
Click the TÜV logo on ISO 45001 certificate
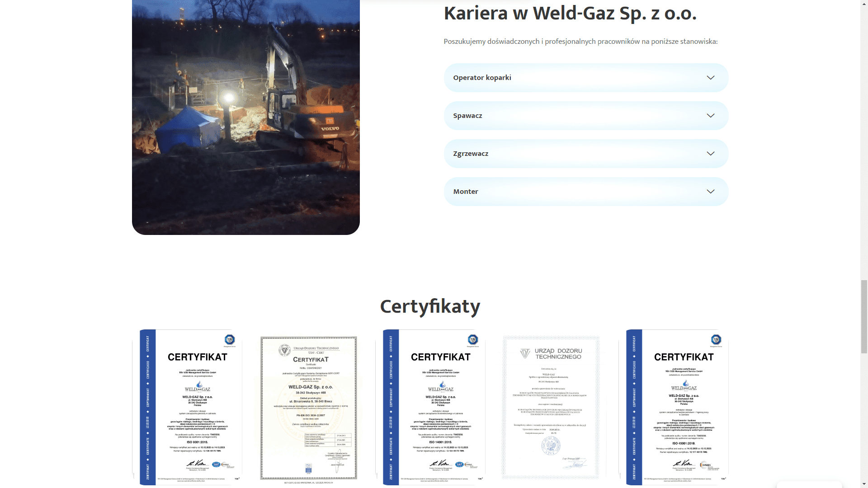click(716, 339)
